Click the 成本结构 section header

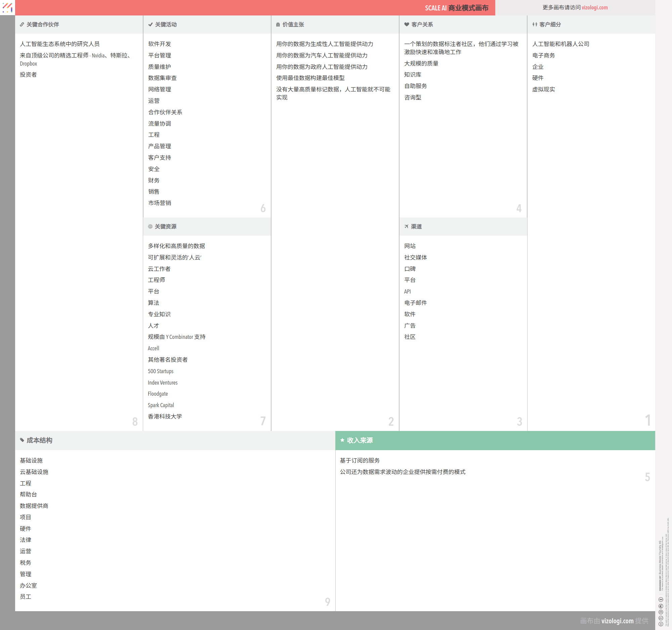point(39,440)
